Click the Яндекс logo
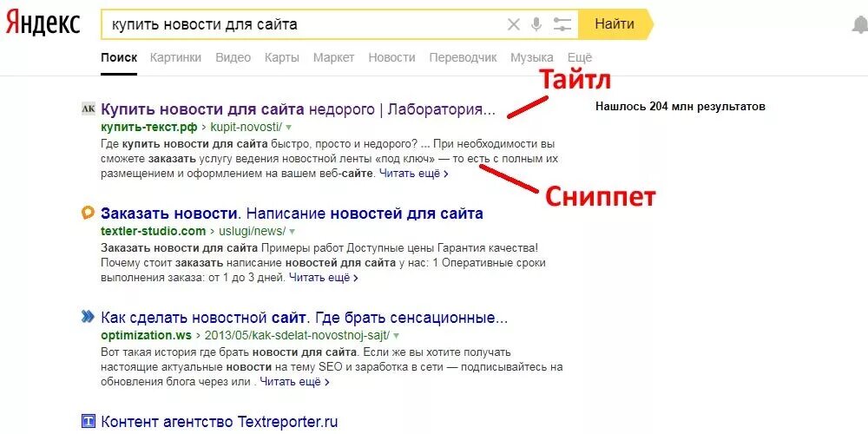Image resolution: width=868 pixels, height=434 pixels. pos(43,23)
